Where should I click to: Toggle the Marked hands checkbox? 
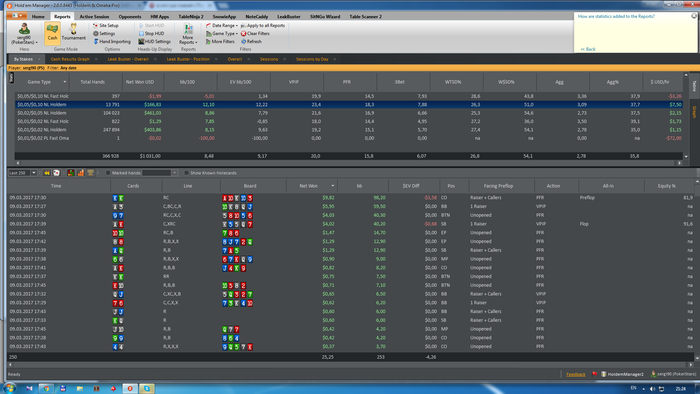(x=108, y=173)
